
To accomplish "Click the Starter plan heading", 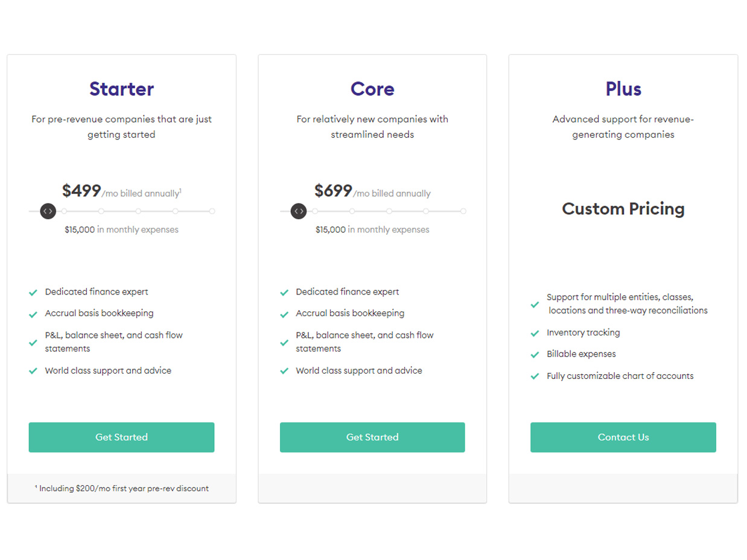I will click(x=122, y=89).
